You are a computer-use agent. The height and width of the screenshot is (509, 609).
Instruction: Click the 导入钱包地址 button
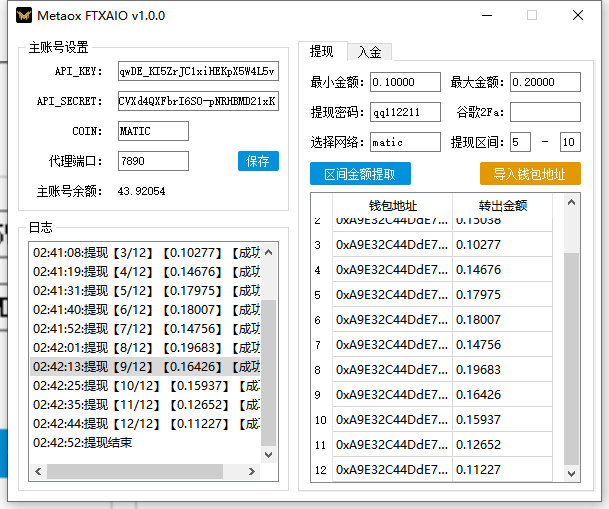[530, 174]
